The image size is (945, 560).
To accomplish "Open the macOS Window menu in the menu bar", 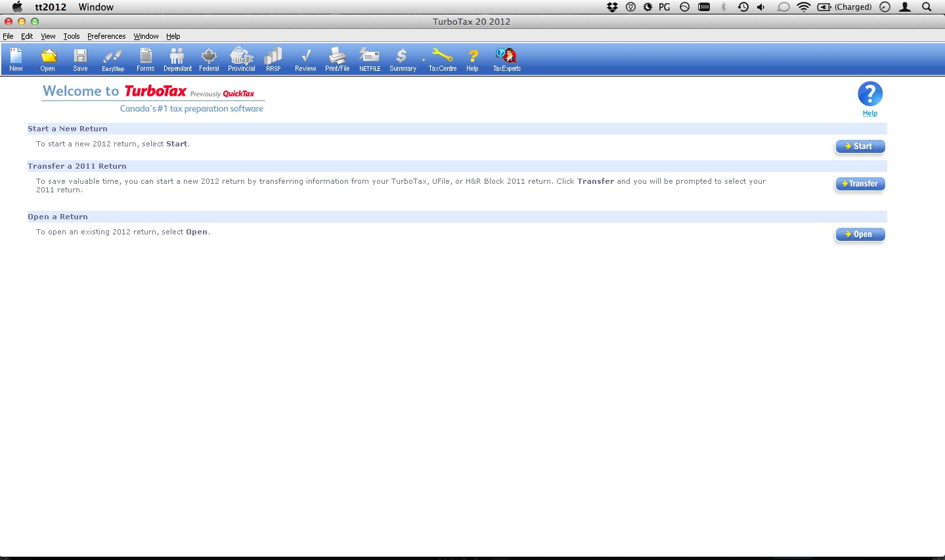I will click(x=96, y=7).
